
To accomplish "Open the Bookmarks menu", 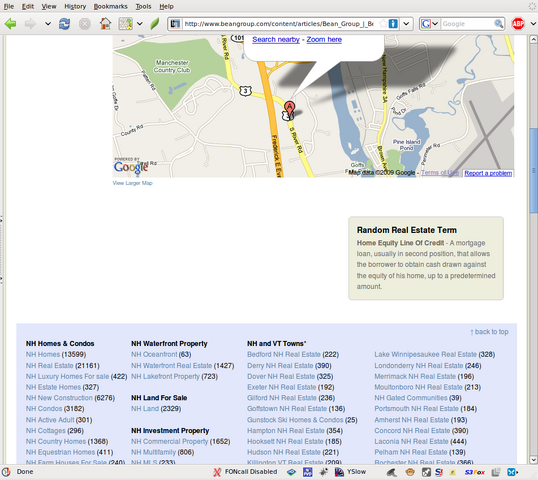I will [x=110, y=6].
